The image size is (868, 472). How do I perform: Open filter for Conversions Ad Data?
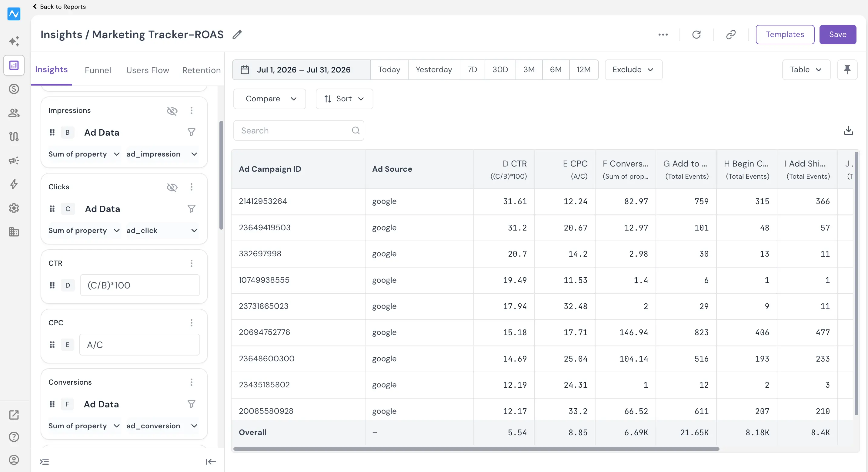192,404
